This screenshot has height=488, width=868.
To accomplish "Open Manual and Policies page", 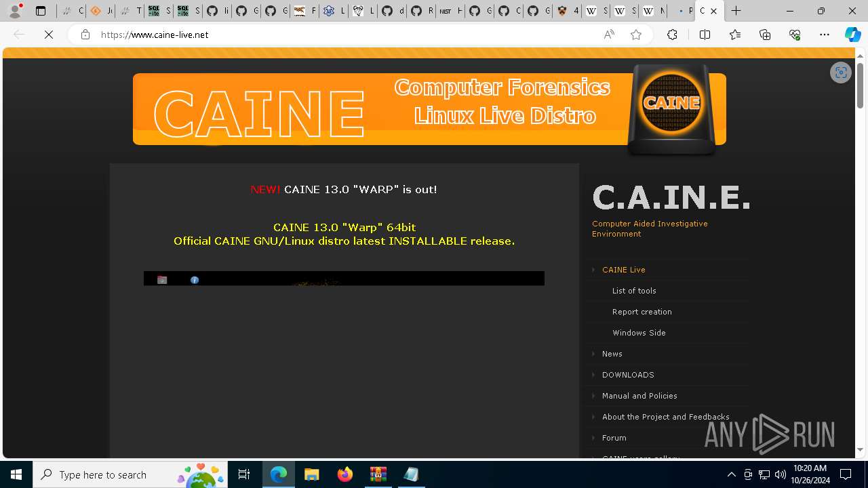I will [639, 396].
